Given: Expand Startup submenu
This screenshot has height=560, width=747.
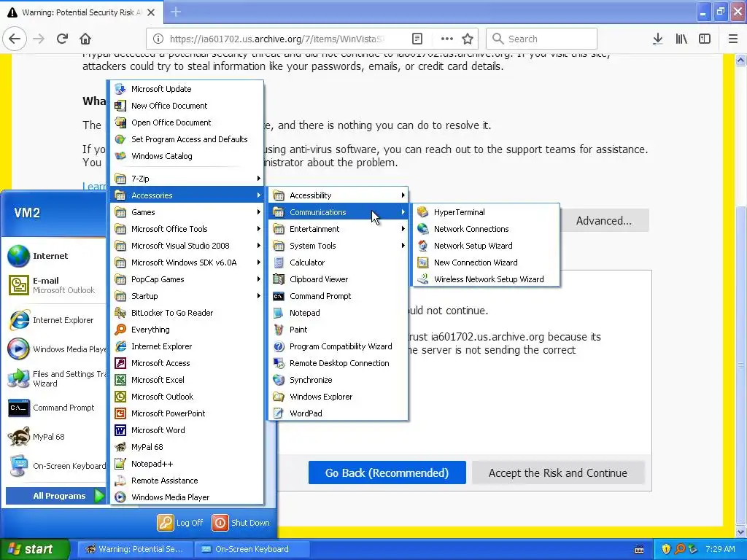Looking at the screenshot, I should (187, 296).
